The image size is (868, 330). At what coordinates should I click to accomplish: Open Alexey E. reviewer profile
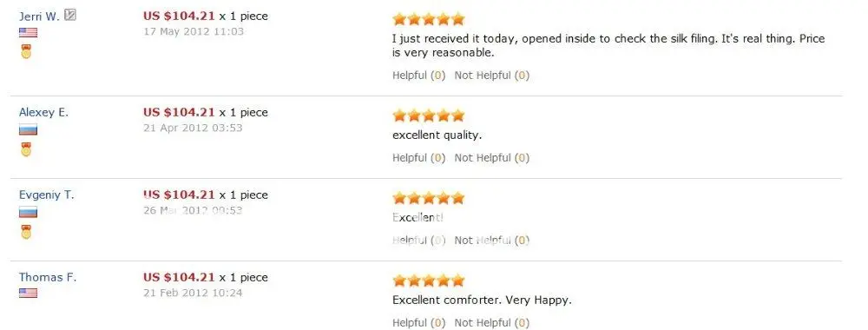tap(43, 112)
